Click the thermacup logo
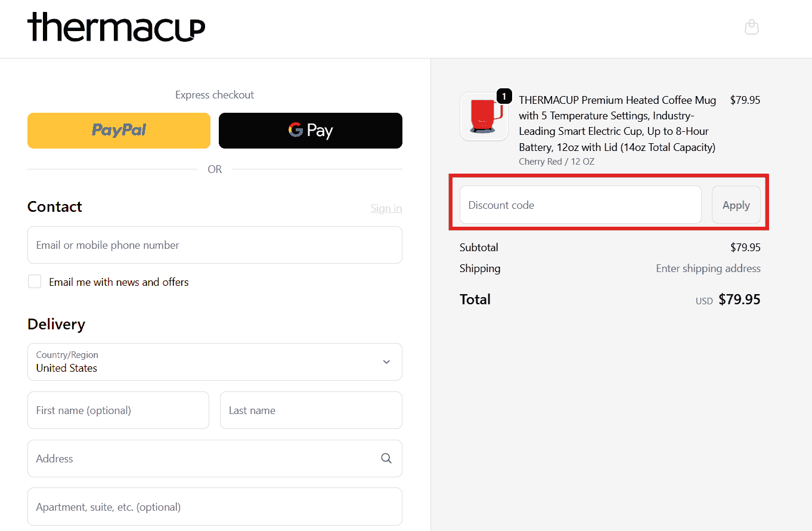Viewport: 812px width, 531px height. click(116, 27)
